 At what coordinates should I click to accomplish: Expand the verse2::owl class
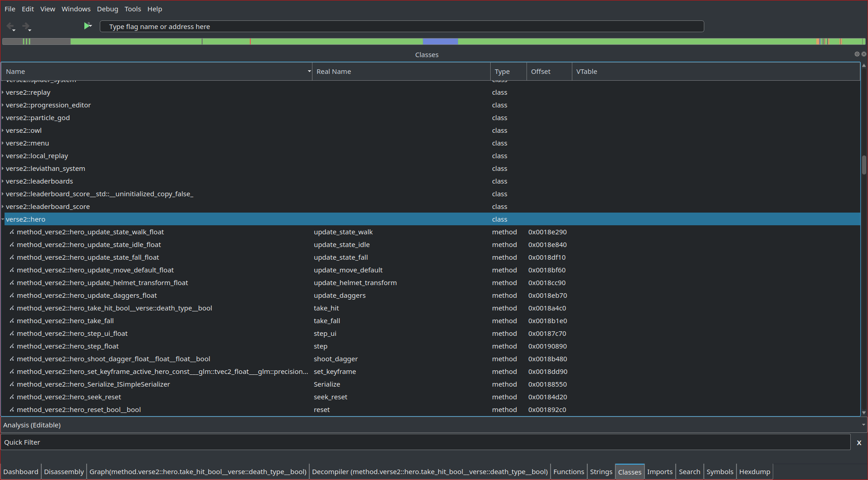click(x=3, y=131)
